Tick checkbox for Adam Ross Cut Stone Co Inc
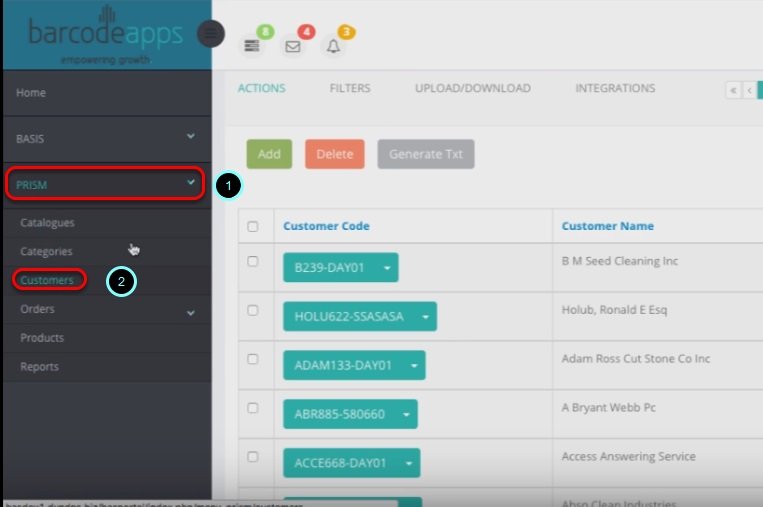Image resolution: width=763 pixels, height=507 pixels. pos(253,359)
